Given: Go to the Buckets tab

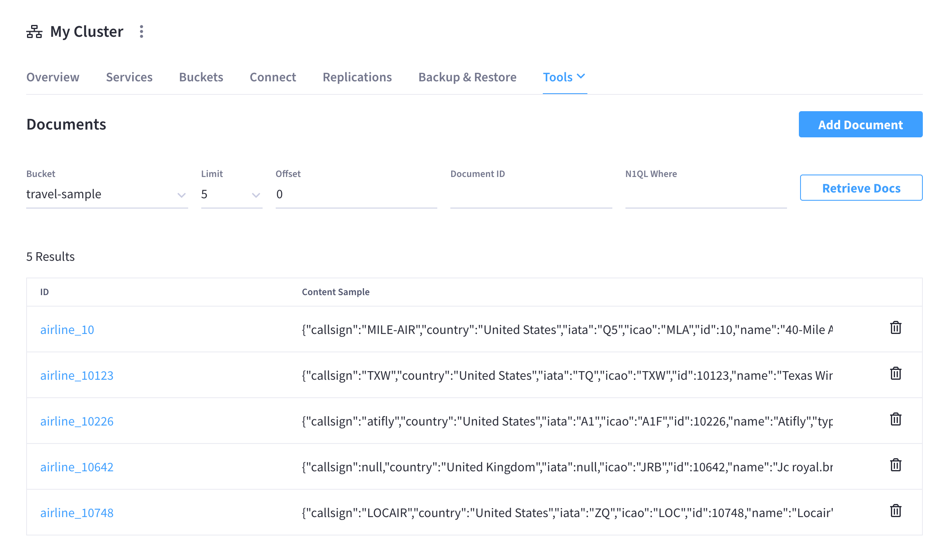Looking at the screenshot, I should (201, 77).
